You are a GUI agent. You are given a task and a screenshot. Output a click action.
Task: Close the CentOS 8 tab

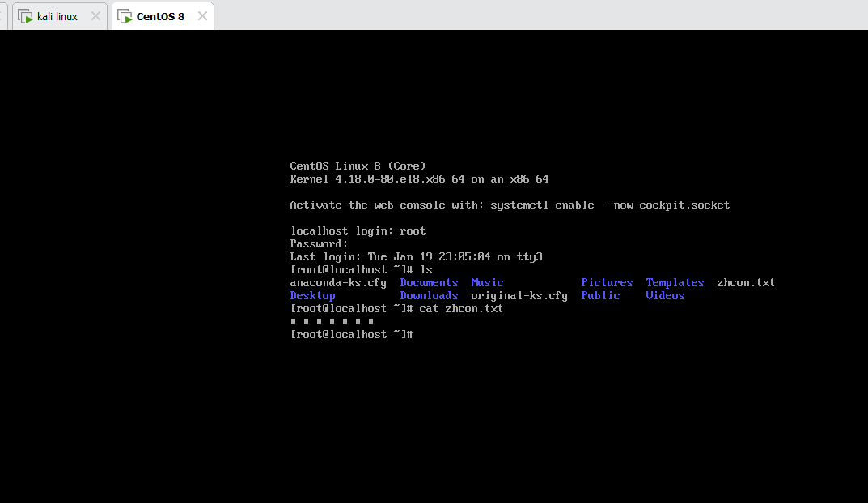coord(201,15)
